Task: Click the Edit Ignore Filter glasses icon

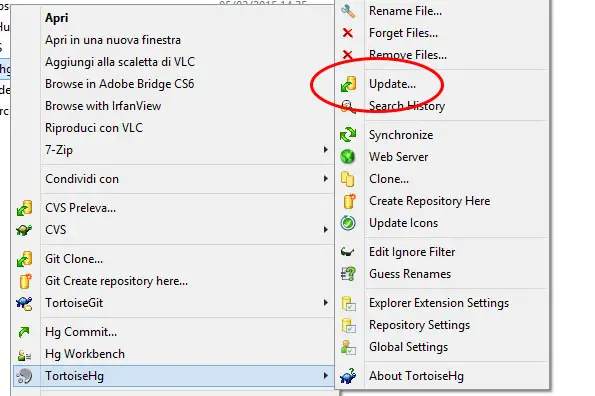Action: (x=348, y=252)
